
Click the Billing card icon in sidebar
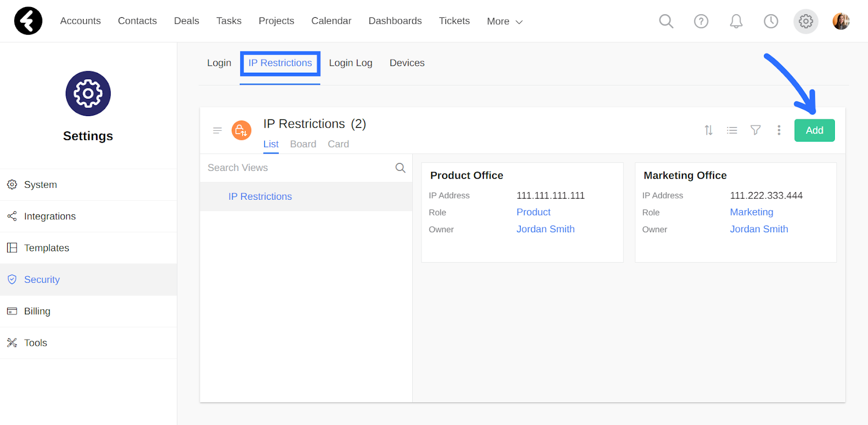point(12,311)
